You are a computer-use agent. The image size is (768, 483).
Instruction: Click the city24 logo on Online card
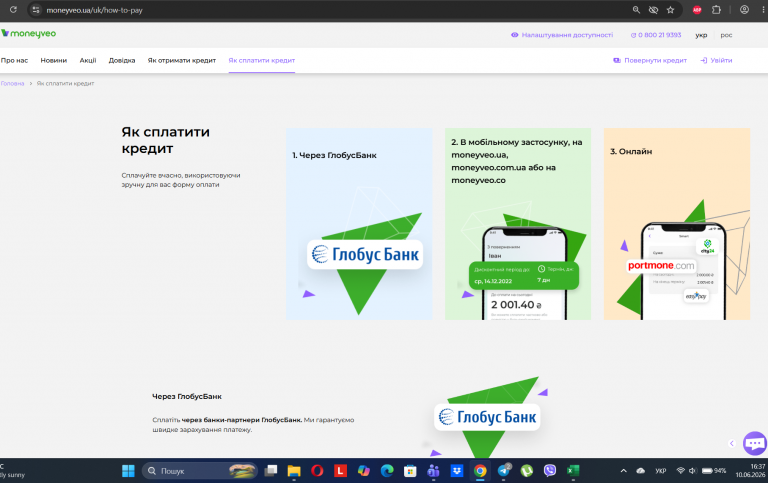tap(707, 246)
